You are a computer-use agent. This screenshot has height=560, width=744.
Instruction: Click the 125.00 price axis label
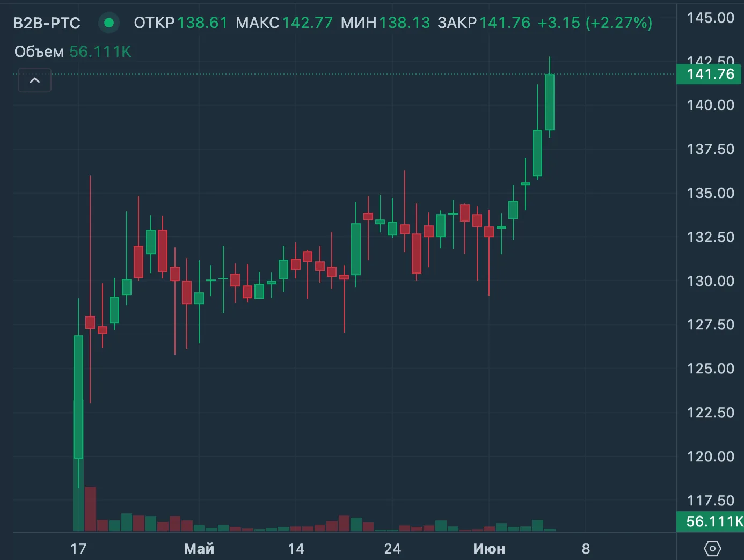pyautogui.click(x=711, y=369)
